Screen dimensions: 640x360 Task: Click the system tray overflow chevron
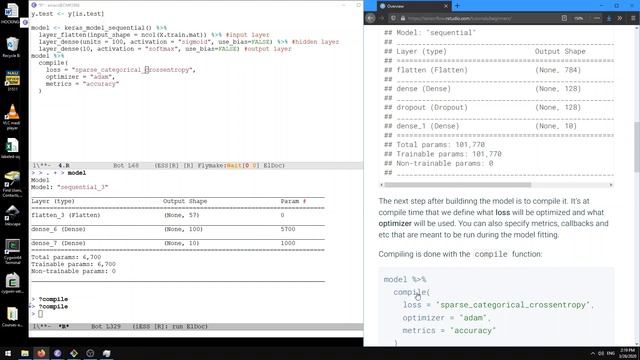[x=593, y=353]
